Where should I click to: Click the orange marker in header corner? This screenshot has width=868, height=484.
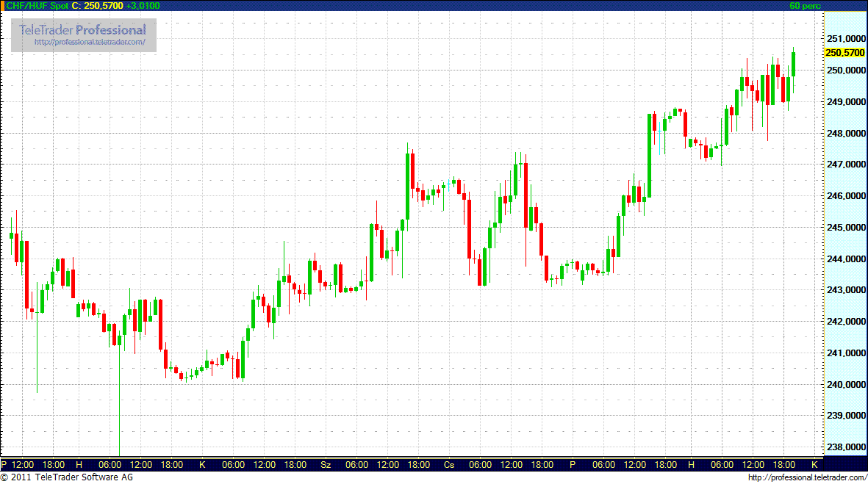point(2,5)
